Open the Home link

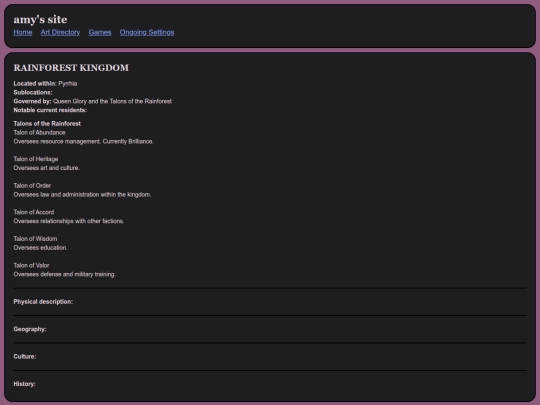[x=23, y=32]
